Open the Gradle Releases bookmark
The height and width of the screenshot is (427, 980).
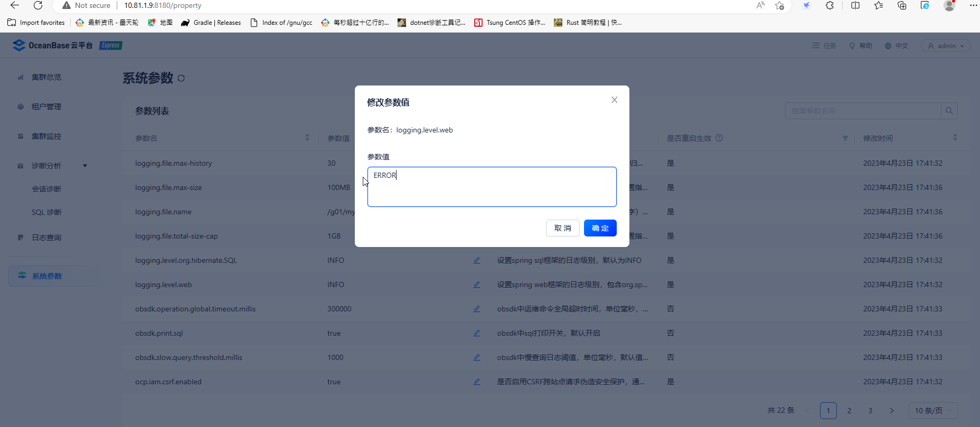[211, 23]
